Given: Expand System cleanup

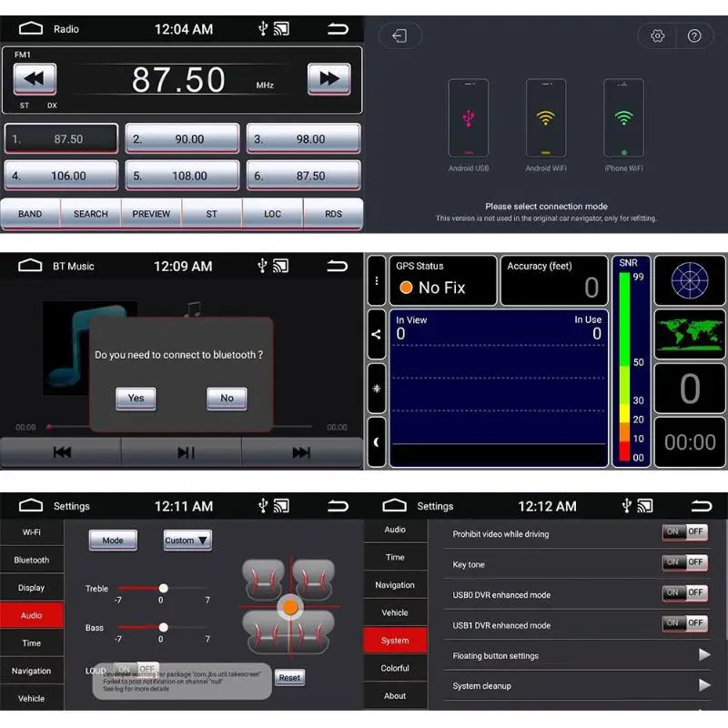Looking at the screenshot, I should point(577,686).
